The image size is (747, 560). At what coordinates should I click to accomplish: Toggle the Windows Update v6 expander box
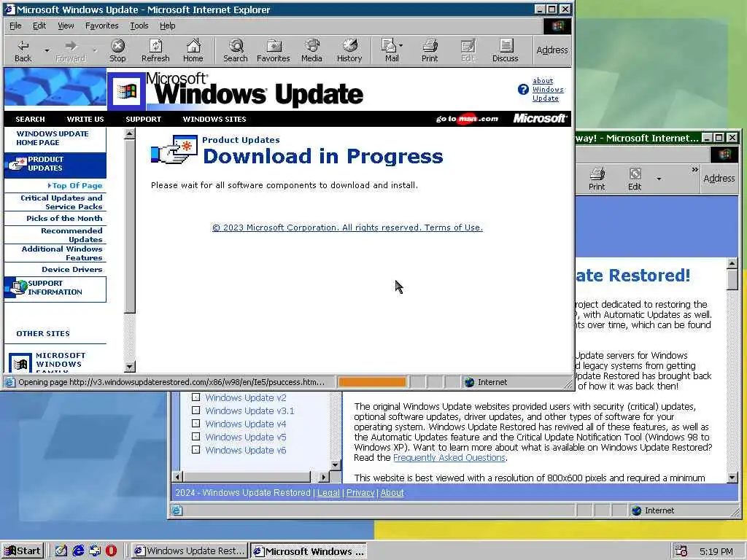tap(196, 449)
